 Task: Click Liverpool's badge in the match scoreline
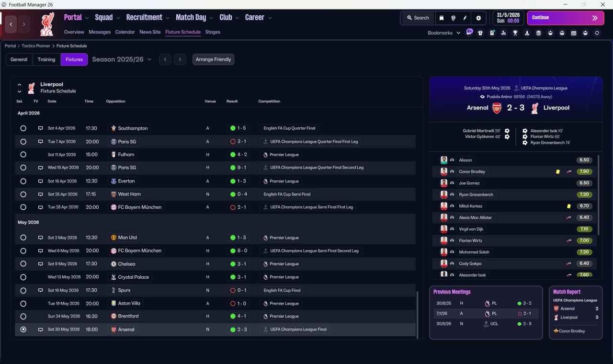pyautogui.click(x=535, y=108)
